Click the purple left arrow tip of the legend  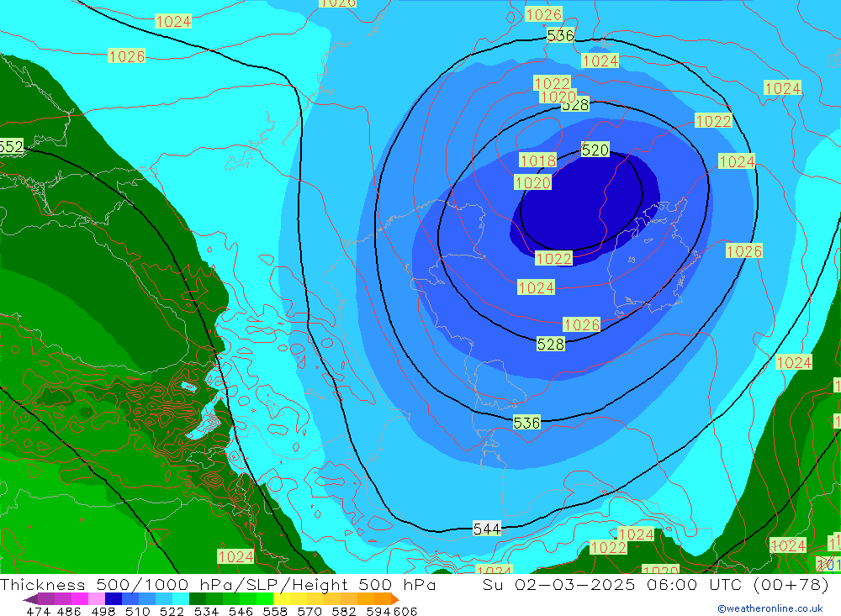[29, 598]
